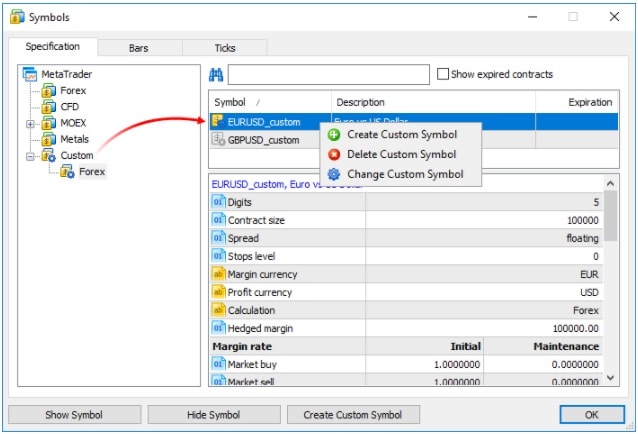Sort by the Symbol column header
Image resolution: width=638 pixels, height=434 pixels.
[x=270, y=102]
